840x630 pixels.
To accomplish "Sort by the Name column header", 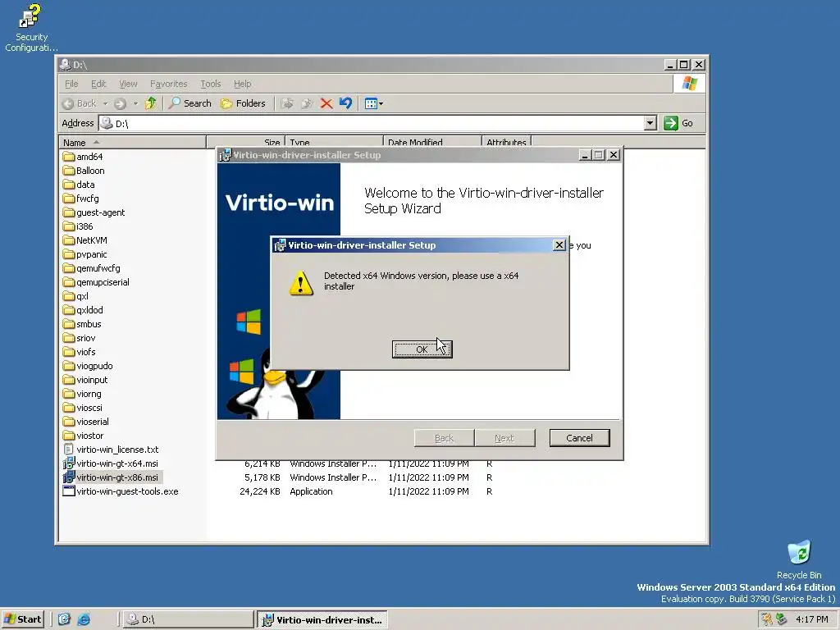I will pos(132,143).
